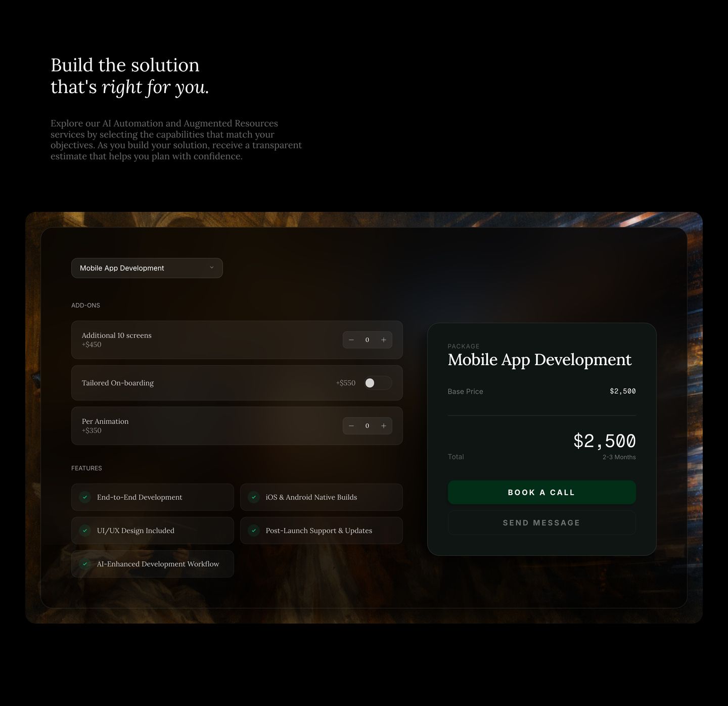Click the End-to-End Development feature text
This screenshot has width=728, height=706.
(x=140, y=497)
